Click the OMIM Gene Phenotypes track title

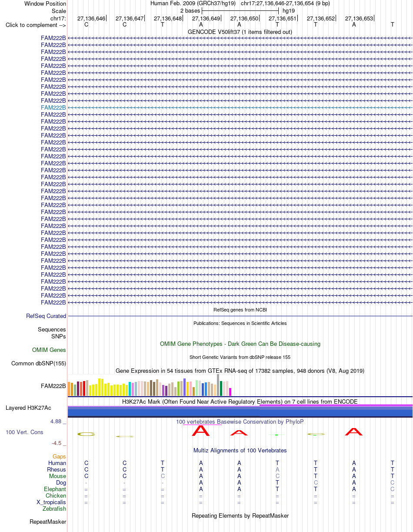point(240,344)
